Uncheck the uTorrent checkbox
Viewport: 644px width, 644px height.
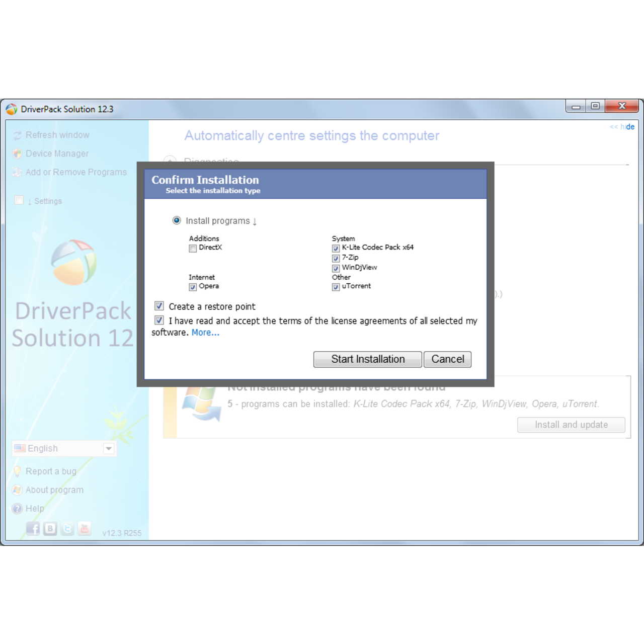pyautogui.click(x=335, y=287)
